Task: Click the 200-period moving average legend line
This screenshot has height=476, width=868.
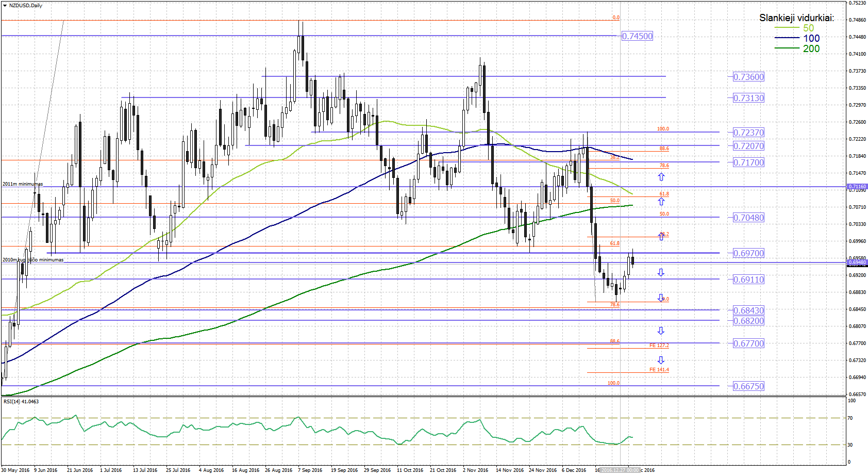Action: [x=787, y=48]
